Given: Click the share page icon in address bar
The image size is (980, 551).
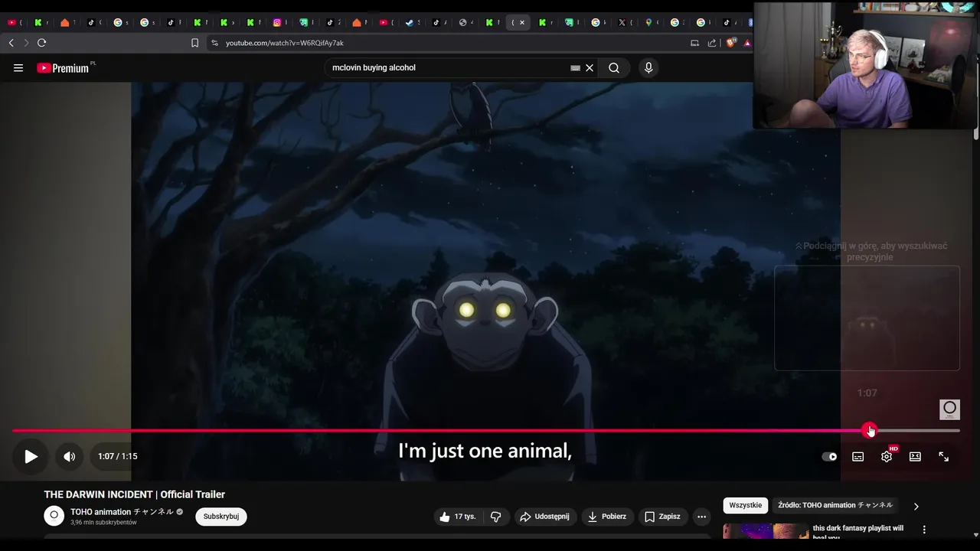Looking at the screenshot, I should point(712,43).
